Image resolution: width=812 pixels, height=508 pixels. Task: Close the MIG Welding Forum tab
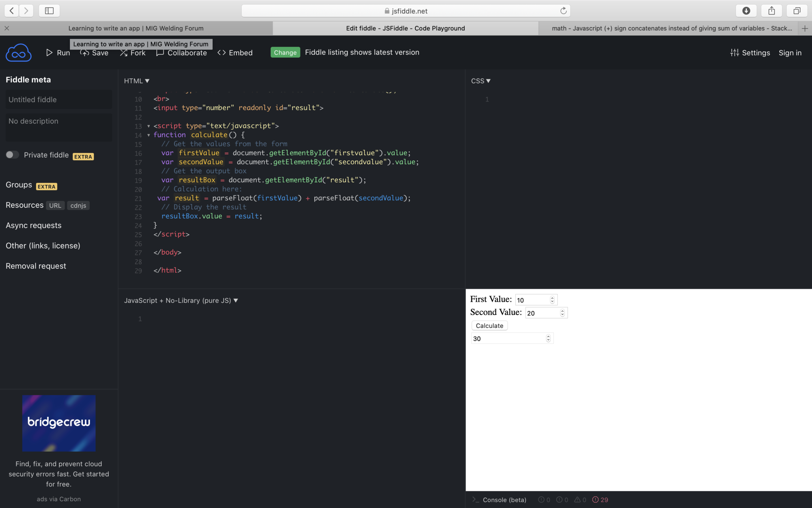7,28
